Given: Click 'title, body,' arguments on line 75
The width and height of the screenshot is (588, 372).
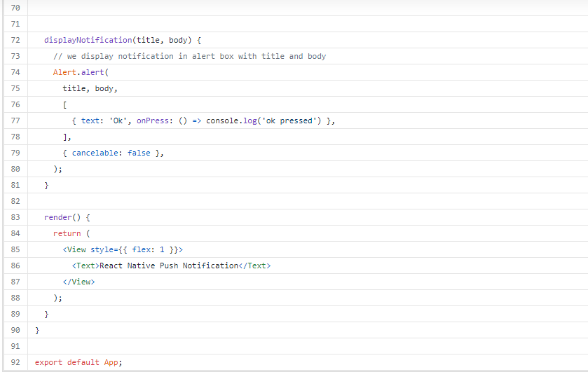Looking at the screenshot, I should coord(90,88).
